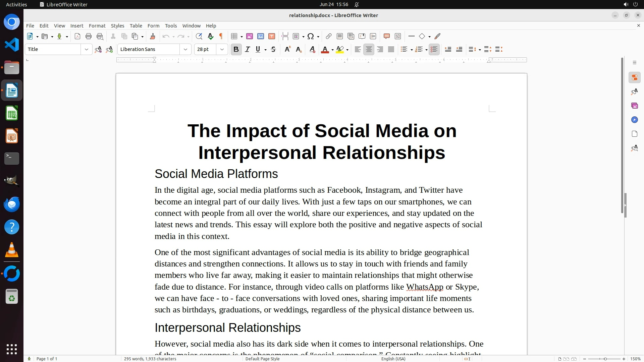Click word count in status bar
The image size is (644, 362).
pos(150,359)
